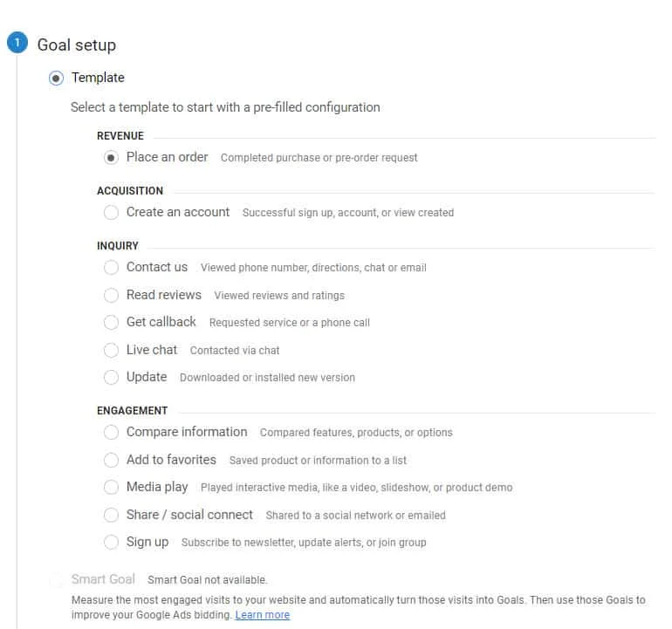Select the Read reviews radio button

tap(111, 296)
